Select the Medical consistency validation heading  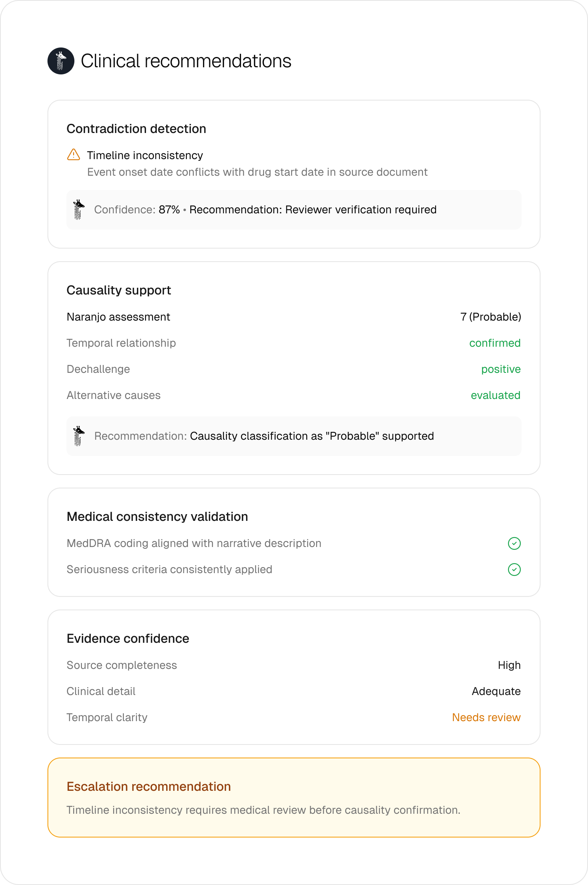[157, 517]
